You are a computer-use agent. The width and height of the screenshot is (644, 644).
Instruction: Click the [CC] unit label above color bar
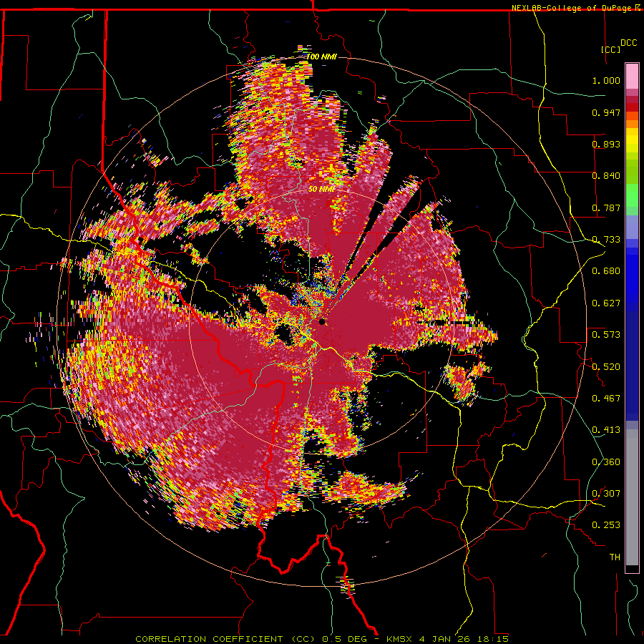(x=611, y=49)
